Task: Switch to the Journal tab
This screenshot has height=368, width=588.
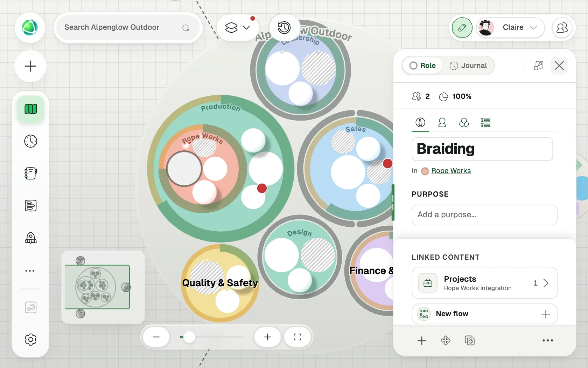Action: click(468, 66)
